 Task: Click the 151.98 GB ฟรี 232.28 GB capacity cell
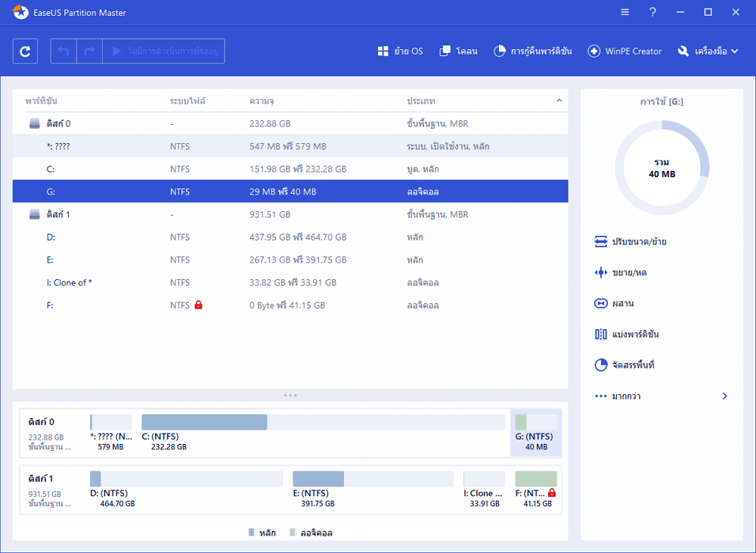(298, 169)
